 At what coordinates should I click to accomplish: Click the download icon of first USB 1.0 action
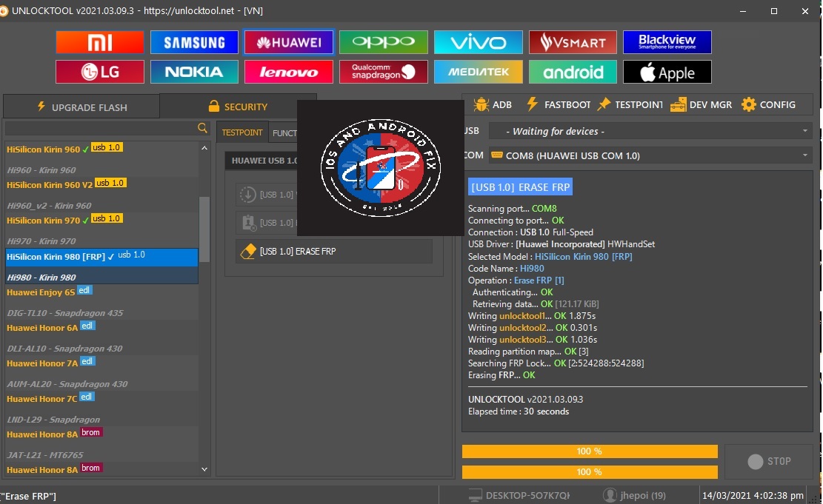[x=247, y=195]
